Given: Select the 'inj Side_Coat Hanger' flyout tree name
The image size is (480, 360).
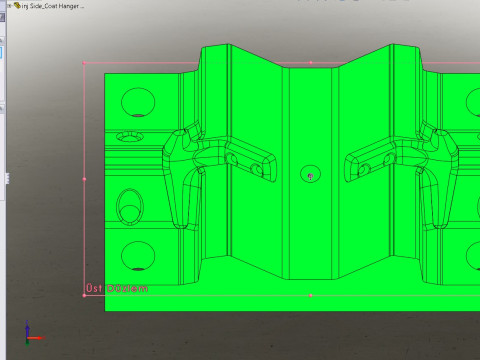Looking at the screenshot, I should pos(52,6).
